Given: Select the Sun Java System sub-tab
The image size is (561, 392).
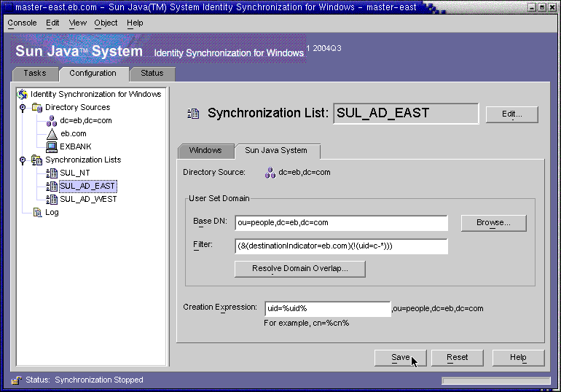Looking at the screenshot, I should 276,151.
